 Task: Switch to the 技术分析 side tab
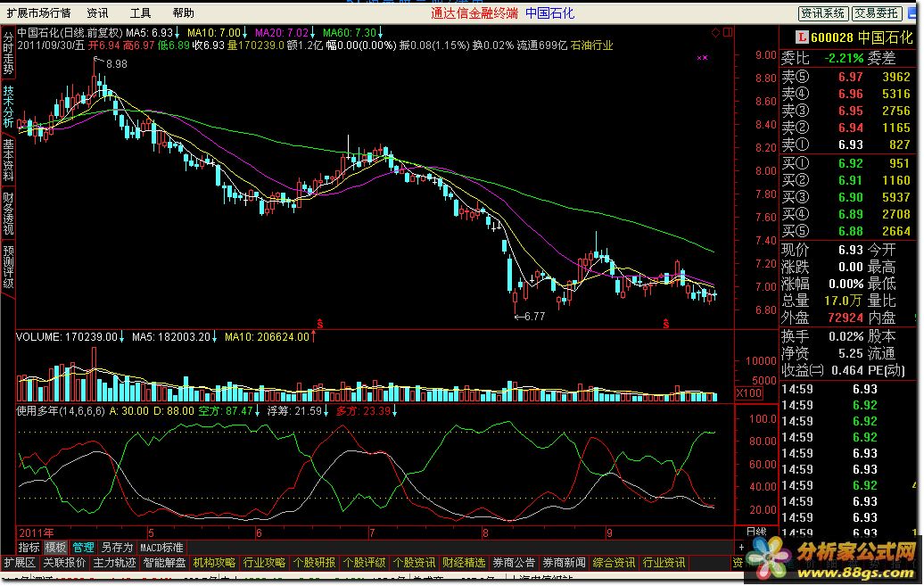point(8,107)
